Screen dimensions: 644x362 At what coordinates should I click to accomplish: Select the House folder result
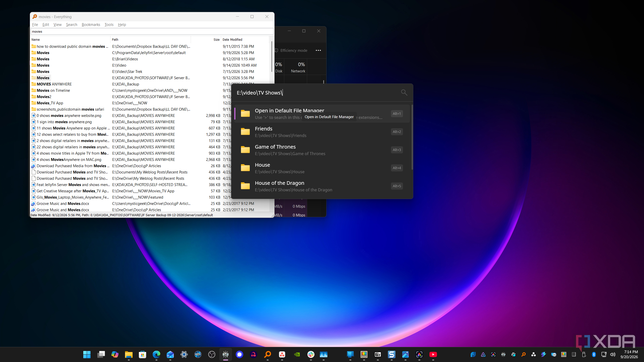coord(322,168)
